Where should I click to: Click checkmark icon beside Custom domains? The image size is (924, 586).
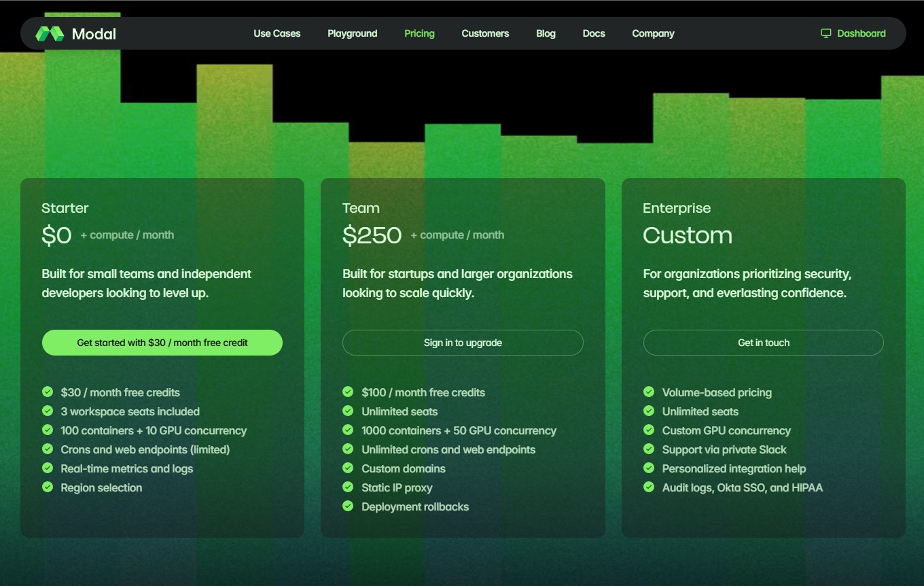click(348, 468)
